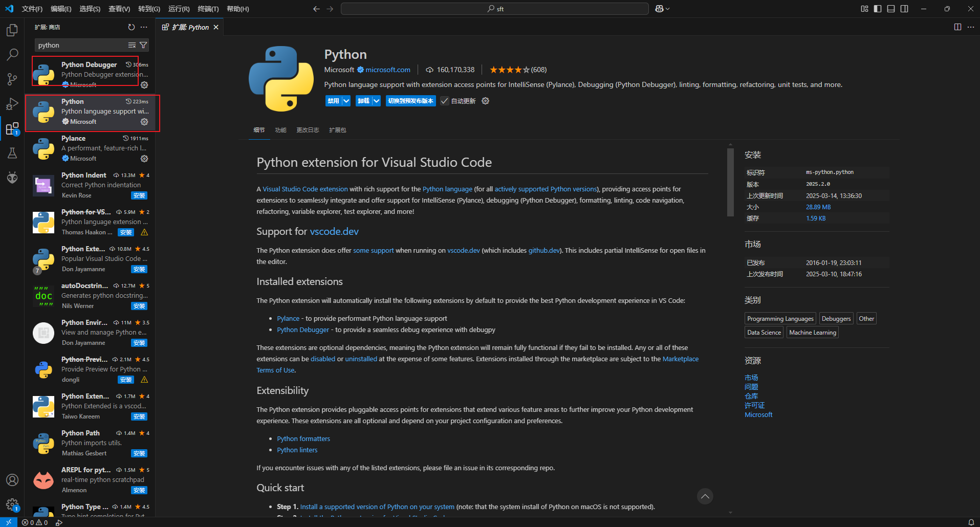Open the Testing flask icon view
Viewport: 980px width, 527px height.
tap(12, 153)
